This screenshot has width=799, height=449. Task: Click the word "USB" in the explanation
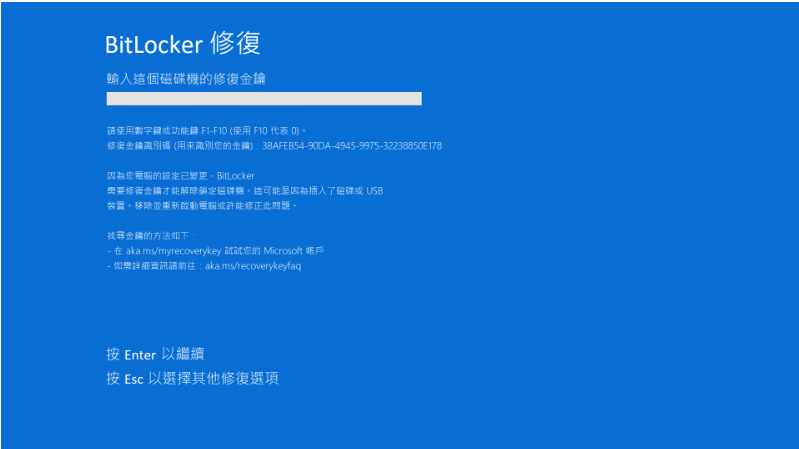[x=374, y=189]
